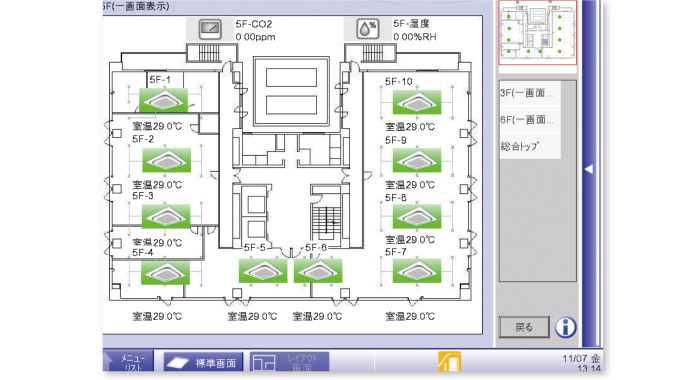The image size is (690, 380).
Task: Go to 総合トップ overall top page
Action: tap(529, 146)
